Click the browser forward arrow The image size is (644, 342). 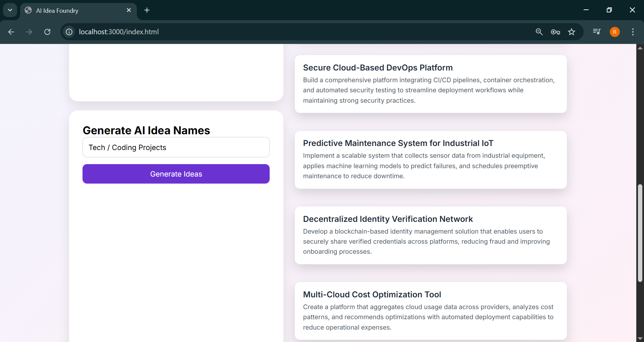(x=29, y=32)
